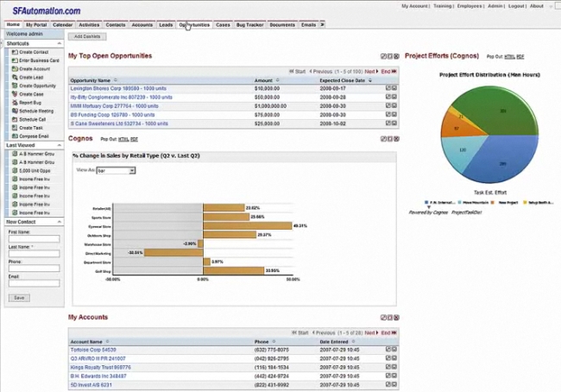Select the Documents tab

282,25
